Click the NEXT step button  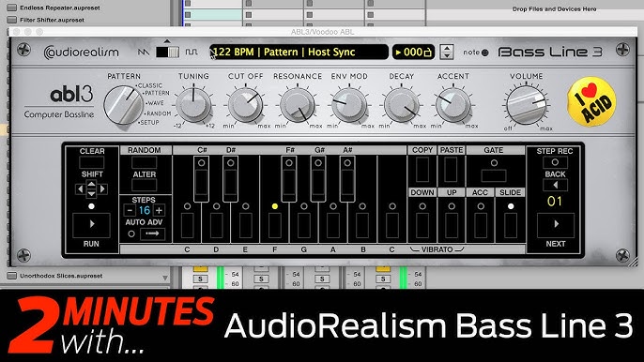(x=556, y=225)
